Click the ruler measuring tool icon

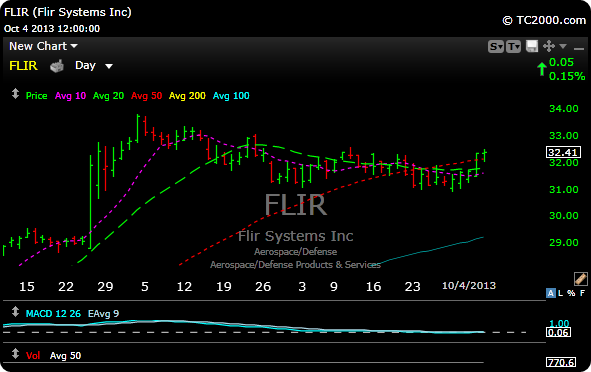pyautogui.click(x=580, y=279)
